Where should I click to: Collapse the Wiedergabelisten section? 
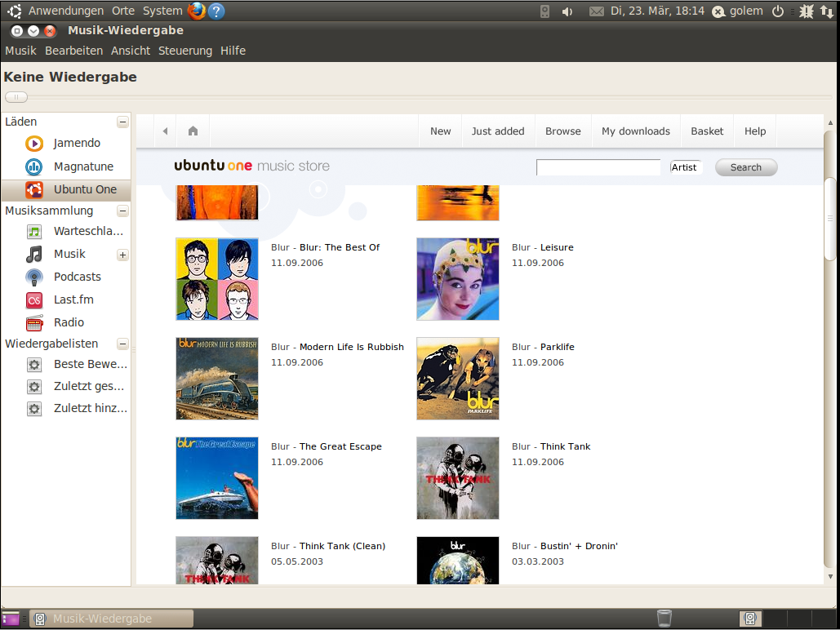[x=122, y=344]
